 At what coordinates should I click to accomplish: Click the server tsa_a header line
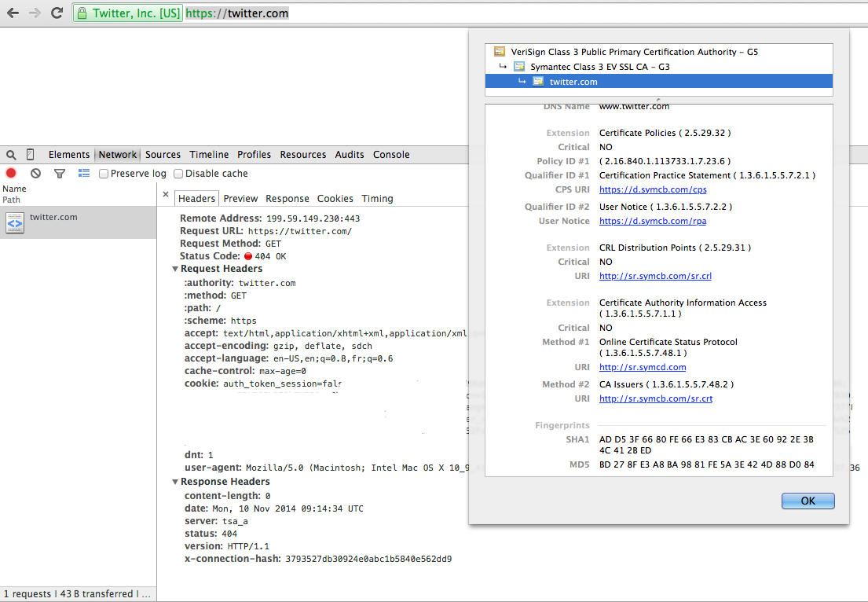[217, 521]
